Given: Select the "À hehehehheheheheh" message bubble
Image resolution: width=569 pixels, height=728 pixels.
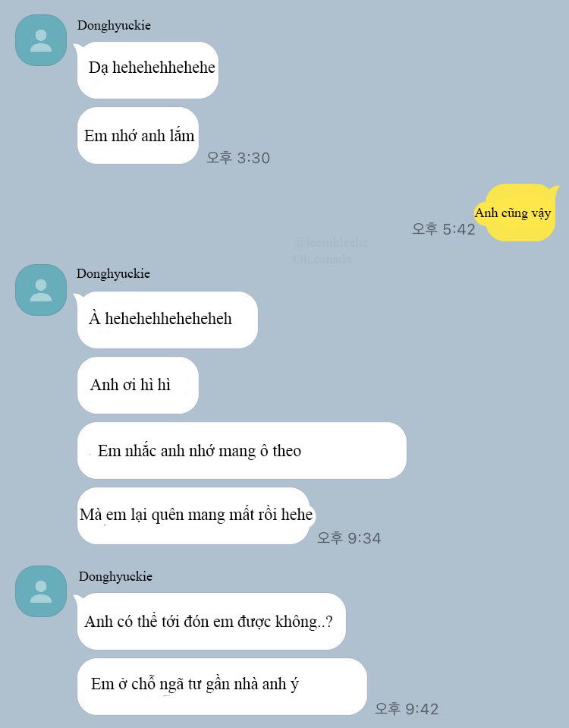Looking at the screenshot, I should click(168, 320).
